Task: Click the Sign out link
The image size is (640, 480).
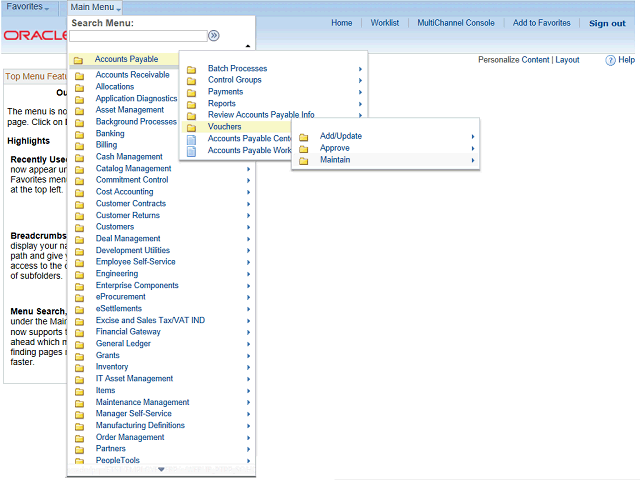Action: (x=607, y=24)
